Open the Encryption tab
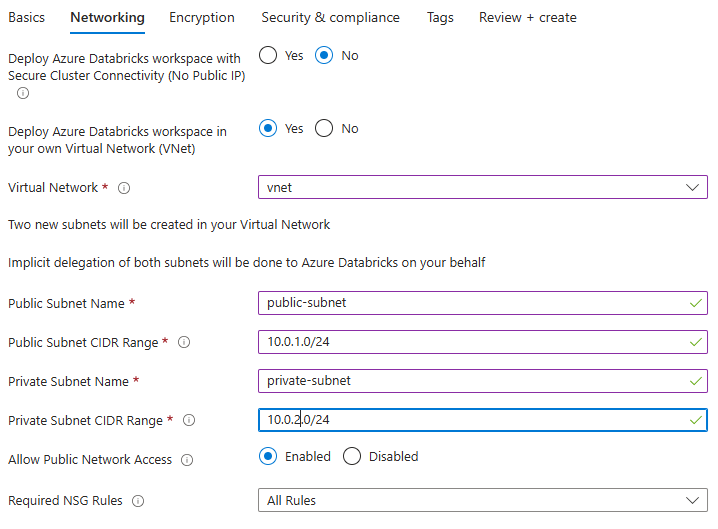The width and height of the screenshot is (718, 529). tap(202, 17)
